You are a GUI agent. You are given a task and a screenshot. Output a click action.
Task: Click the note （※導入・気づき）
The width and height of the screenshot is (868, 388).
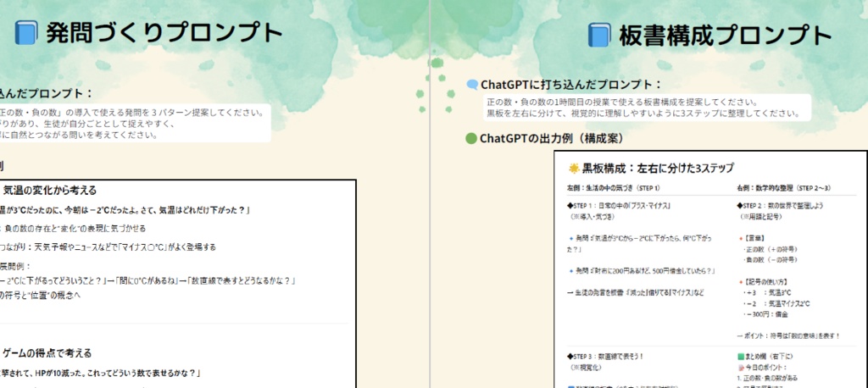[593, 217]
